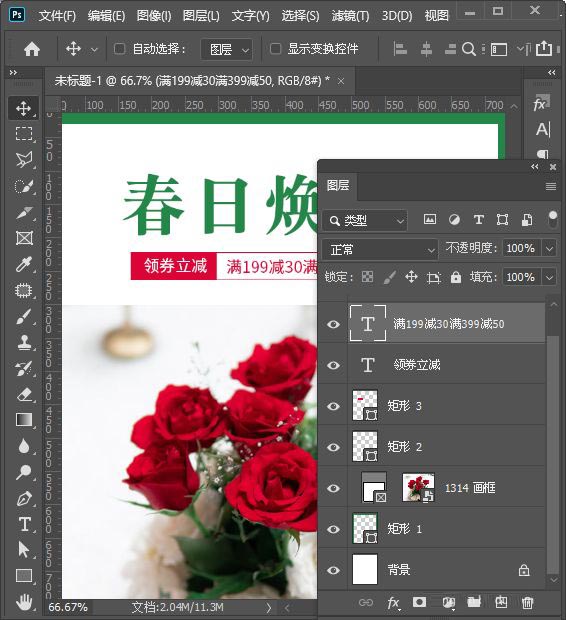Screen dimensions: 566x620
Task: Open the 正常 blend mode dropdown
Action: [380, 250]
